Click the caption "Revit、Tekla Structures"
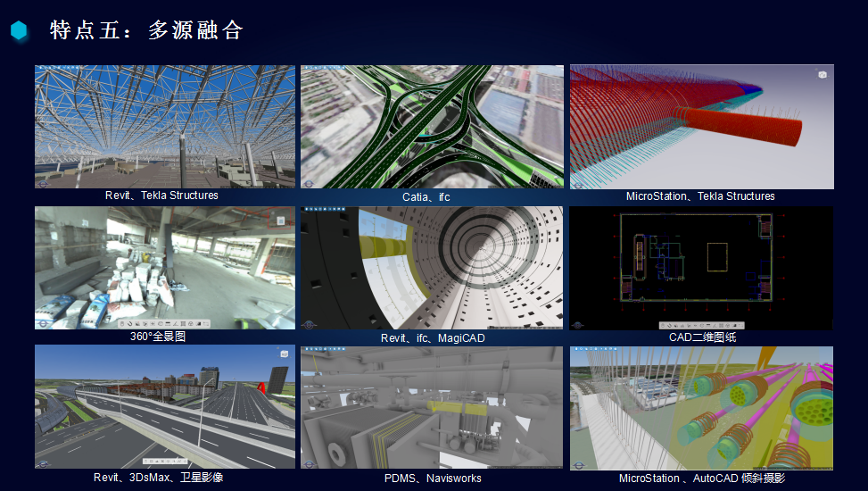Viewport: 868px width, 491px height. [161, 196]
